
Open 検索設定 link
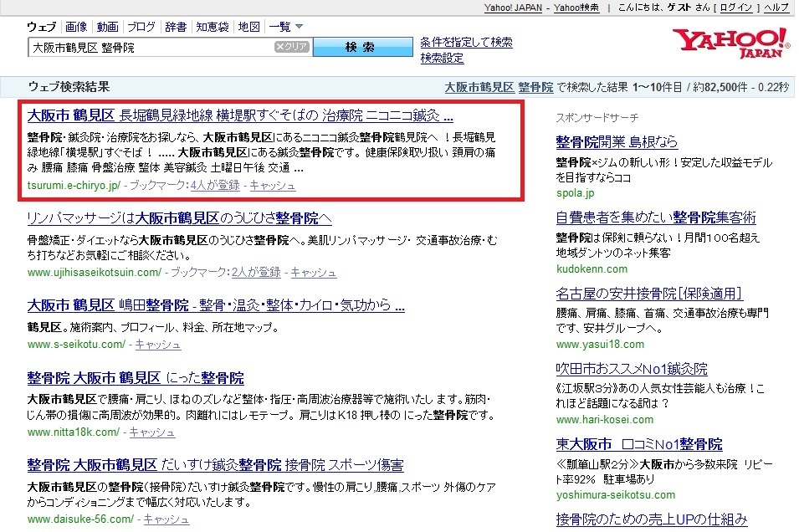[442, 58]
